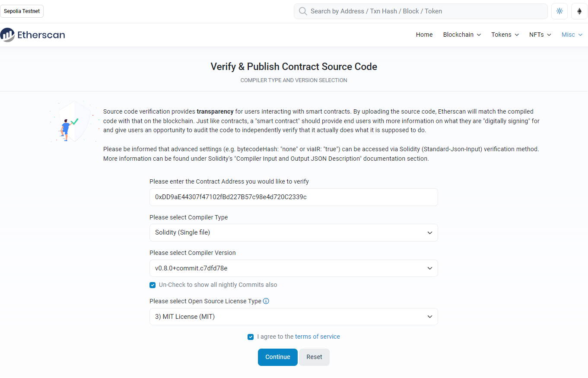
Task: Click the Ethereum diamond network icon
Action: 579,11
